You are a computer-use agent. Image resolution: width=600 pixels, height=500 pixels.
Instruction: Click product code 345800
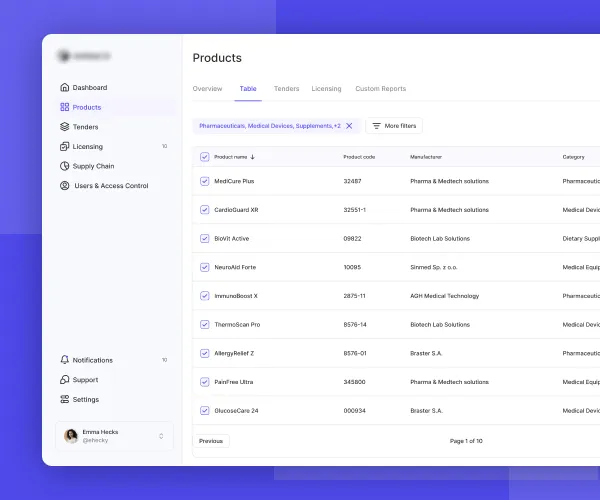point(354,382)
